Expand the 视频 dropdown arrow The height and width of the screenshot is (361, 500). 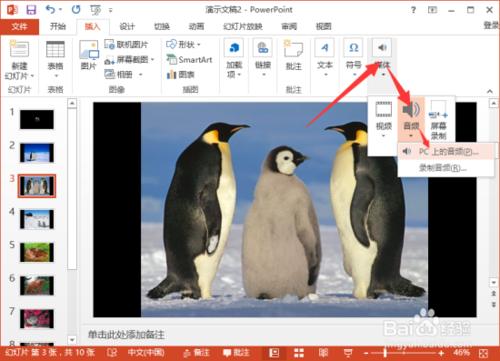click(x=383, y=136)
